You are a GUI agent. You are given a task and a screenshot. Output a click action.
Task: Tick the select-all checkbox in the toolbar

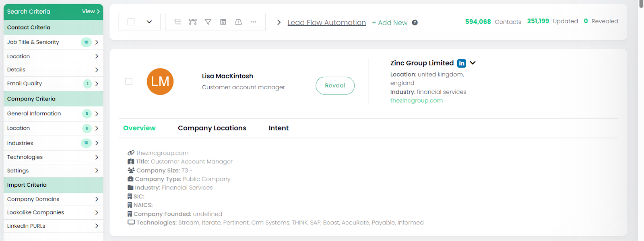131,22
